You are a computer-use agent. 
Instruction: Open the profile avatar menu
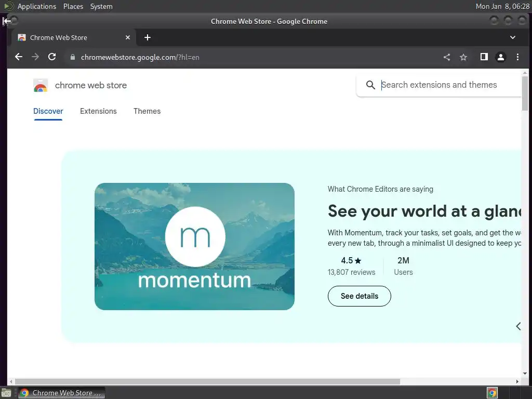click(x=501, y=57)
